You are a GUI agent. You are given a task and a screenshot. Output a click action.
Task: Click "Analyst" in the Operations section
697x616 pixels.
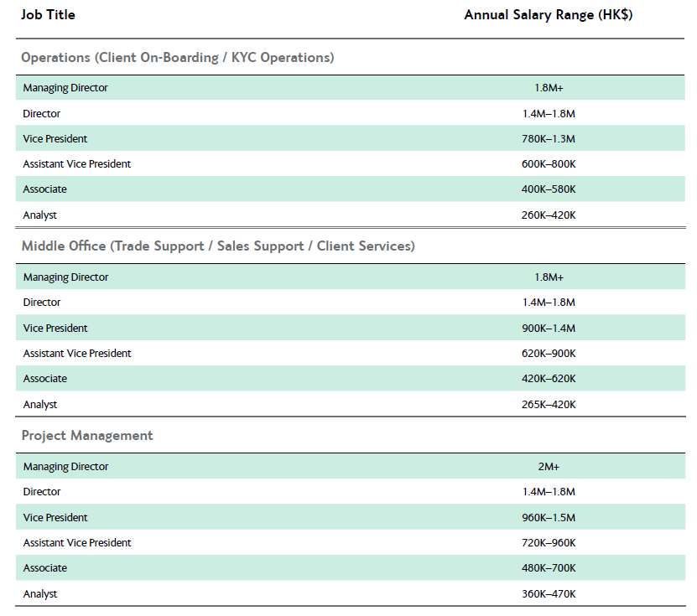40,215
